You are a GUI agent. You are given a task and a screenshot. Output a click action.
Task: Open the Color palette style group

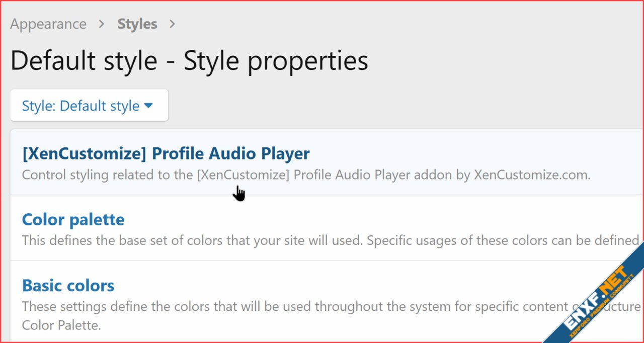[x=73, y=220]
